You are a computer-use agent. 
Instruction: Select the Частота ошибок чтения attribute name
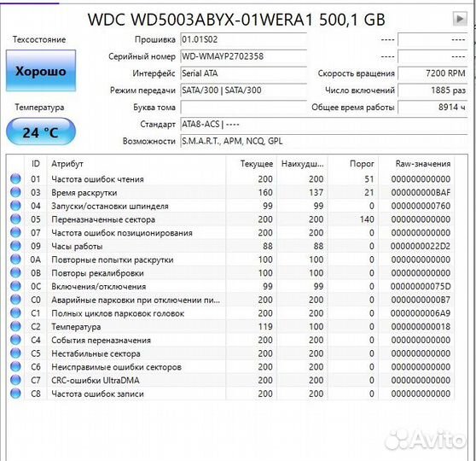97,179
